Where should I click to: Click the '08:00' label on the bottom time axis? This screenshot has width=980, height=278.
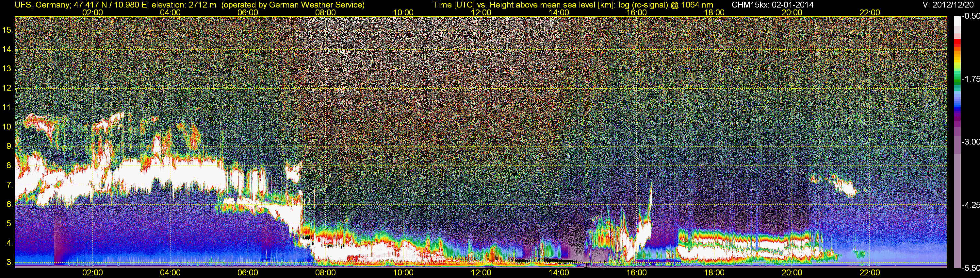326,273
